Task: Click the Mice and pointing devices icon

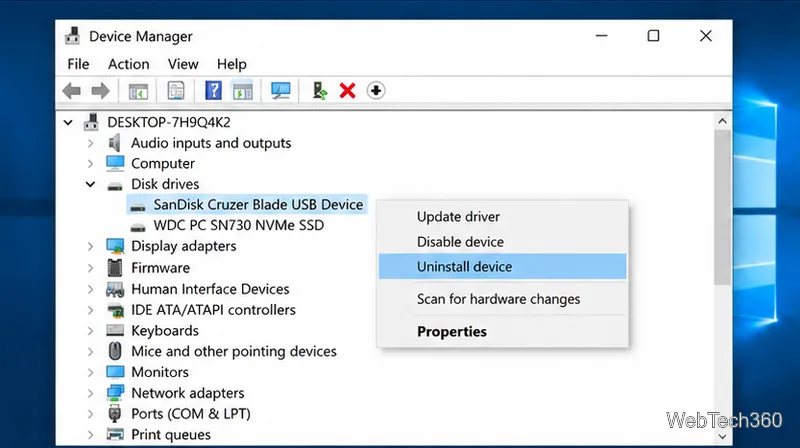Action: 115,351
